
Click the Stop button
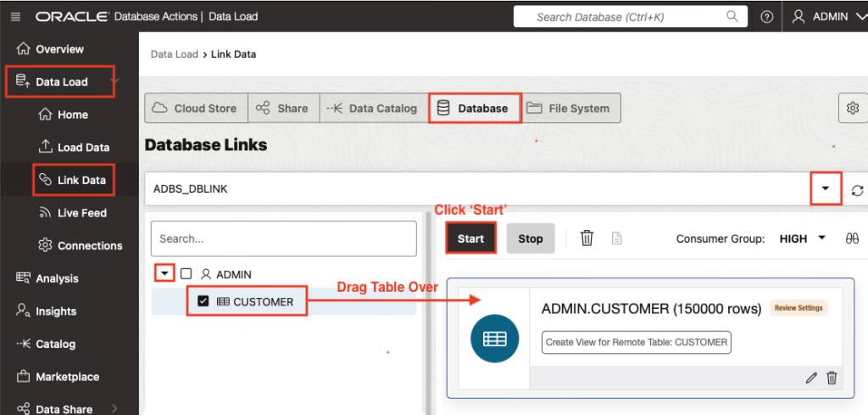tap(531, 238)
